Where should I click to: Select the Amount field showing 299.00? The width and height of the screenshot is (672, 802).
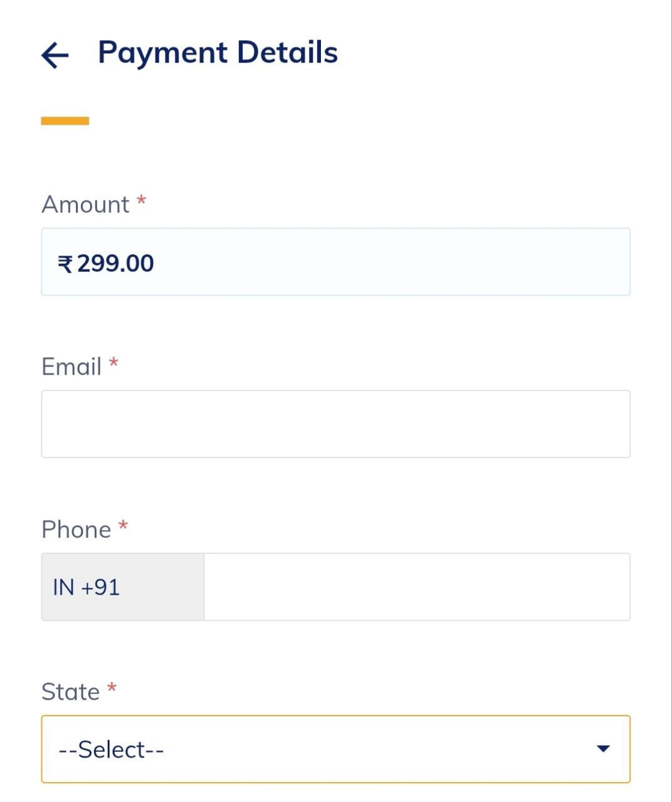[x=335, y=262]
